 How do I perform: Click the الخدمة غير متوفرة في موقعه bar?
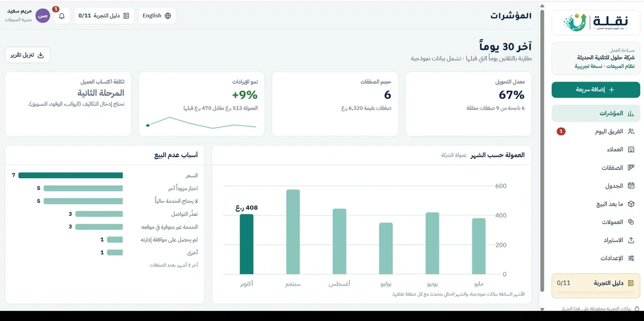[99, 227]
